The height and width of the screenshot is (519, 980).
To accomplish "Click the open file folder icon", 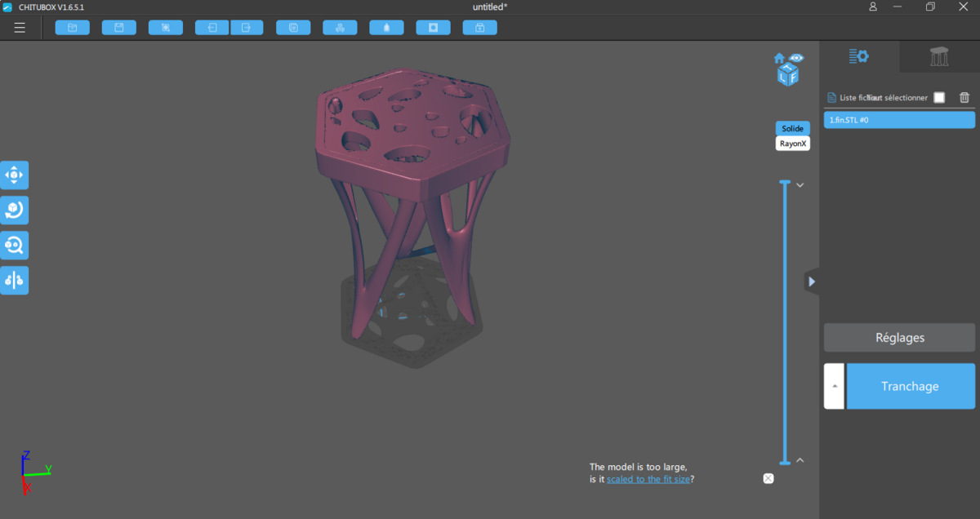I will pos(72,28).
